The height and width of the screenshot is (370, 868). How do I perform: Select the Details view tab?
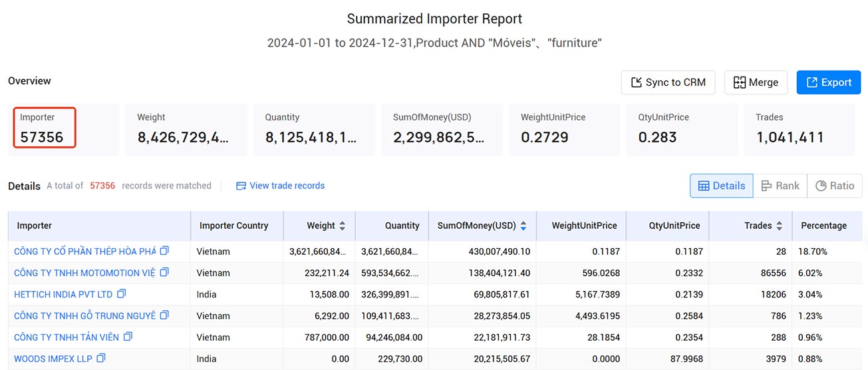[x=722, y=186]
